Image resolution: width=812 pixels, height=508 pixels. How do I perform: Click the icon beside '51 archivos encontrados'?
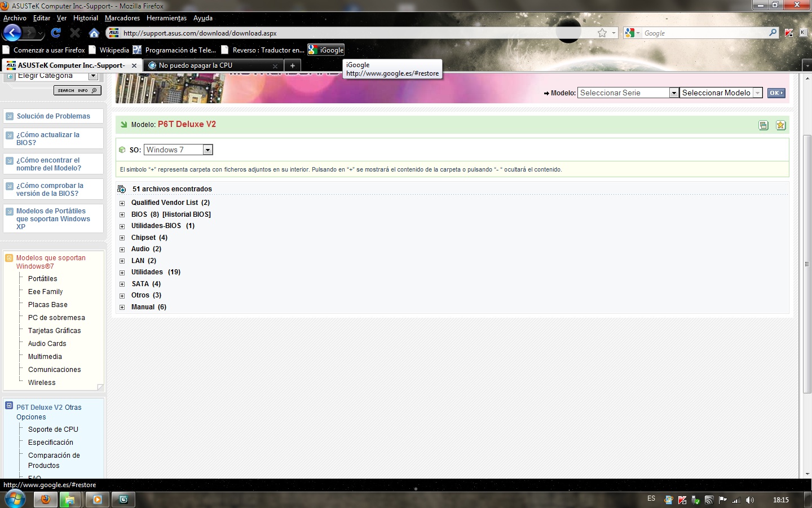click(x=121, y=189)
